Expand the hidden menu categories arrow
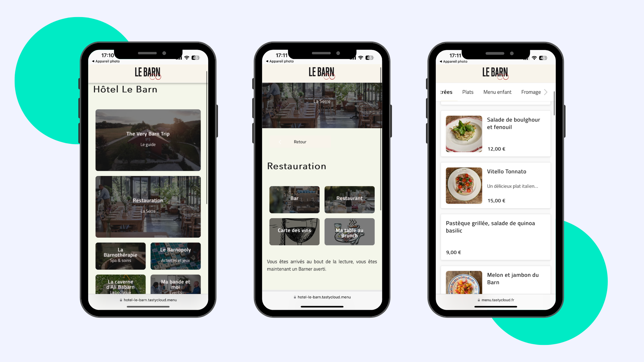This screenshot has width=644, height=362. coord(546,92)
